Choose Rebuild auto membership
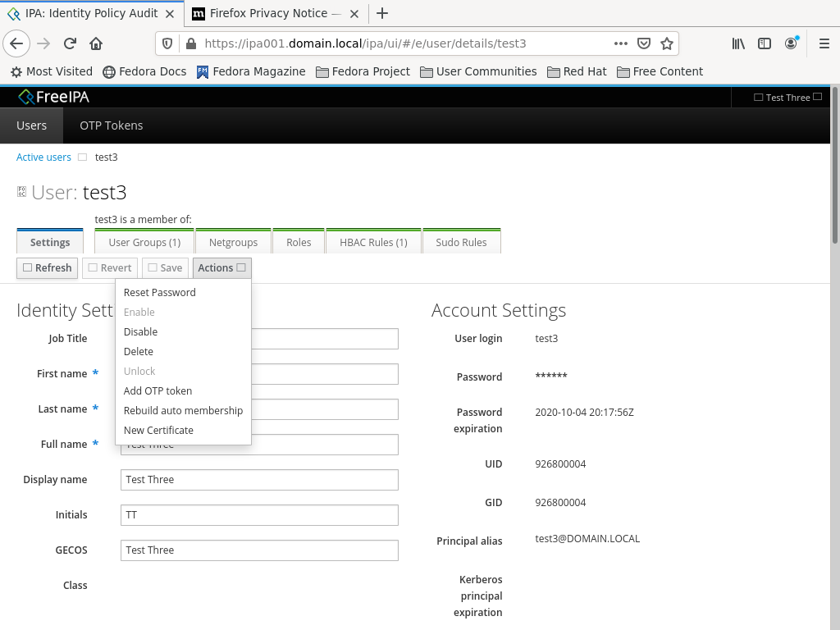840x630 pixels. [183, 410]
